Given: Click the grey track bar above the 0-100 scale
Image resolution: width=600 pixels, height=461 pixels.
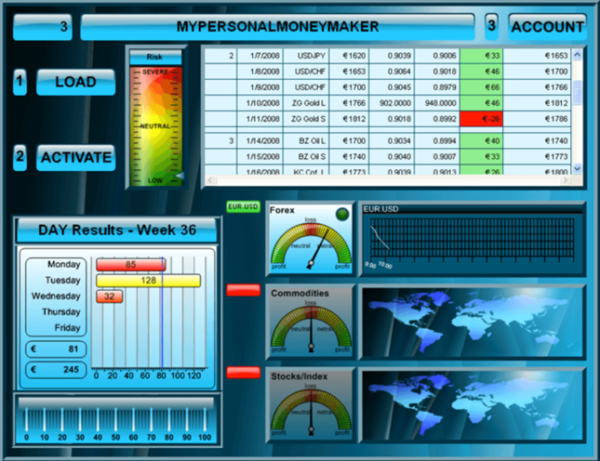Looking at the screenshot, I should point(116,402).
